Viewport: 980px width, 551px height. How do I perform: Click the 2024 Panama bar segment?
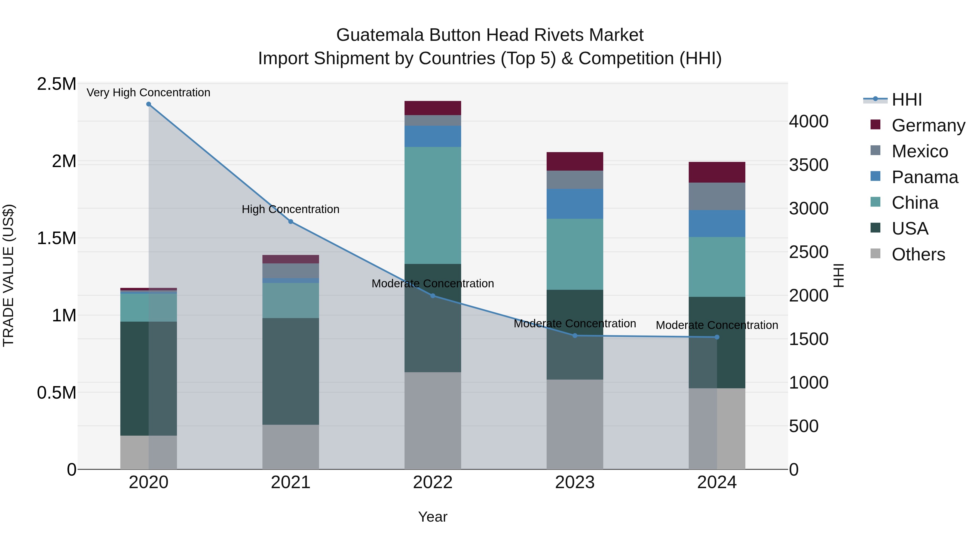coord(717,224)
